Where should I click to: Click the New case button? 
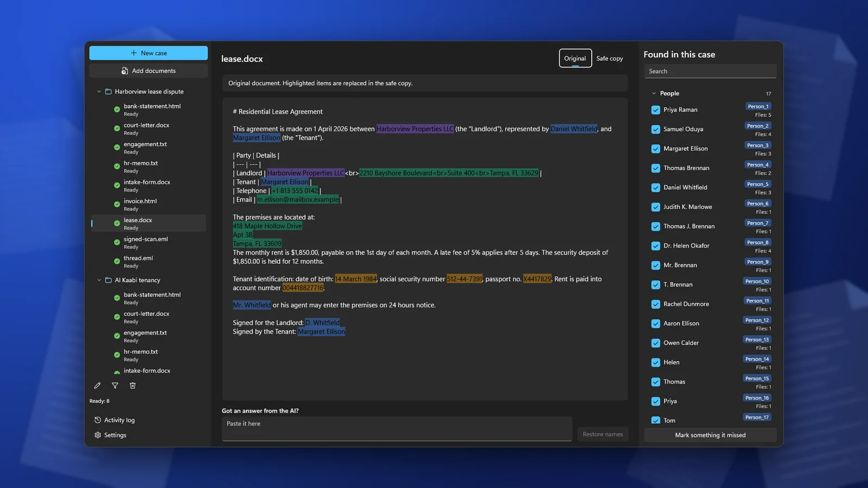(x=149, y=53)
